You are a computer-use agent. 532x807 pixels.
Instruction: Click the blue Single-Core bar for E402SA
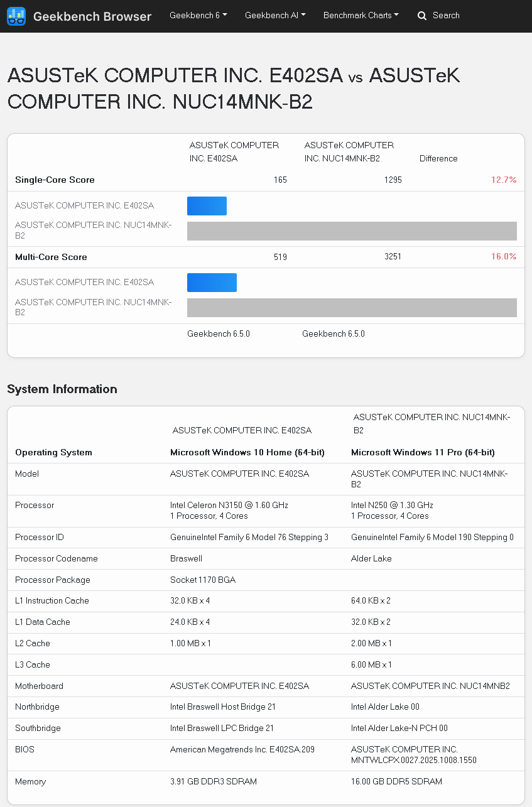(x=207, y=206)
